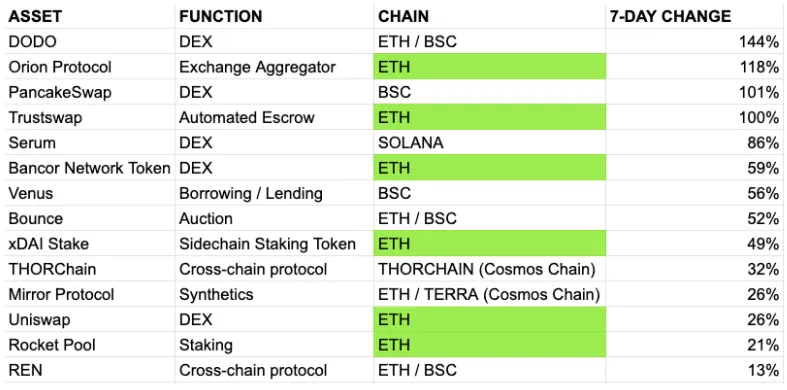Click the Rocket Pool asset cell
787x390 pixels.
pos(89,345)
